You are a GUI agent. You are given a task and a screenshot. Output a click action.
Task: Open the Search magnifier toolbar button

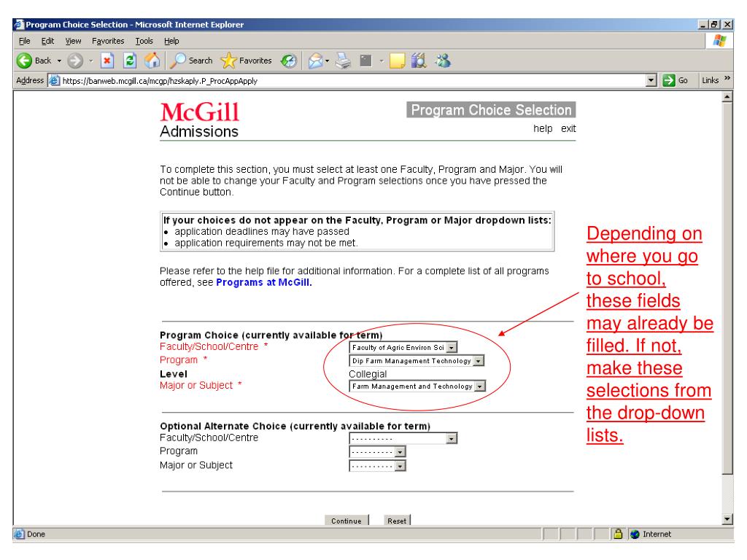192,61
